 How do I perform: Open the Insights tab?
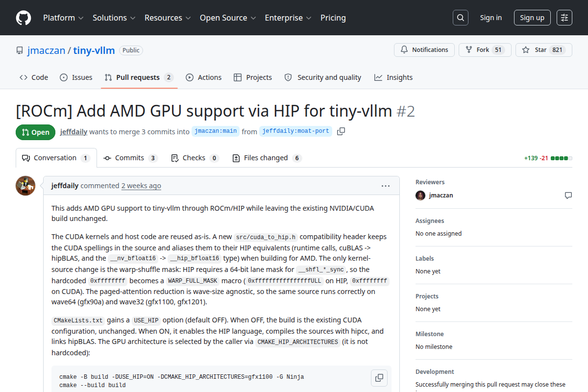tap(393, 77)
